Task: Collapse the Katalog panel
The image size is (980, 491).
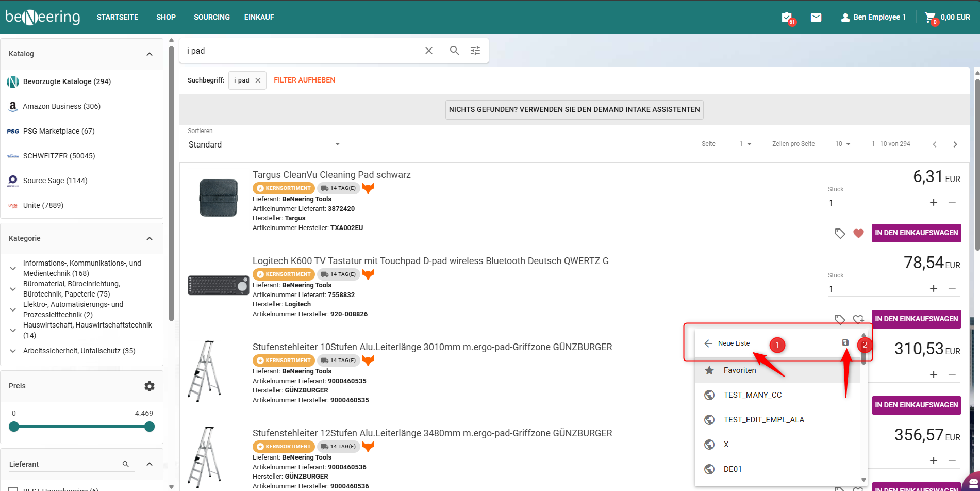Action: click(150, 54)
